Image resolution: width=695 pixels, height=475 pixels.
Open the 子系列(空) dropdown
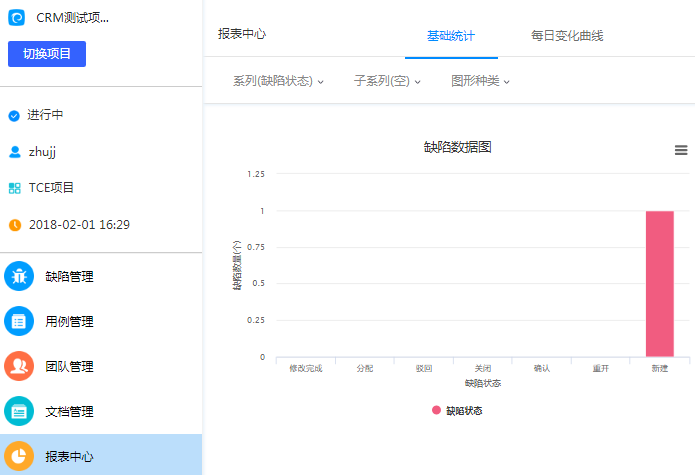click(387, 81)
